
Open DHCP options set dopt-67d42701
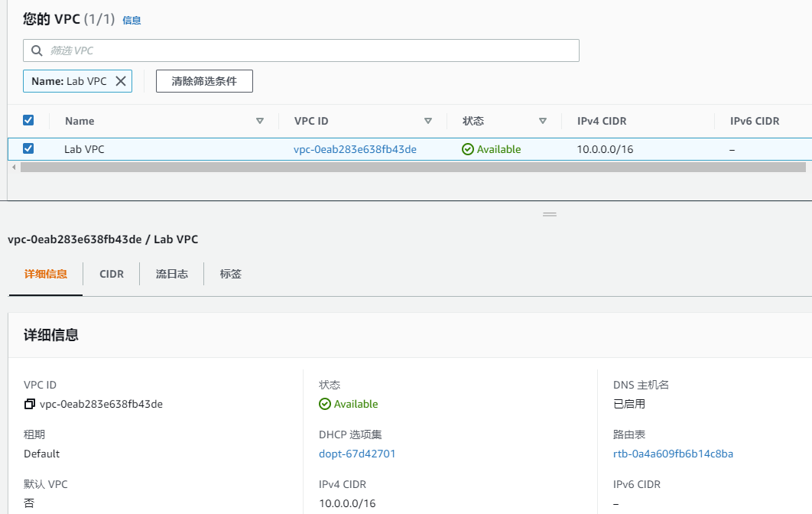pyautogui.click(x=357, y=454)
